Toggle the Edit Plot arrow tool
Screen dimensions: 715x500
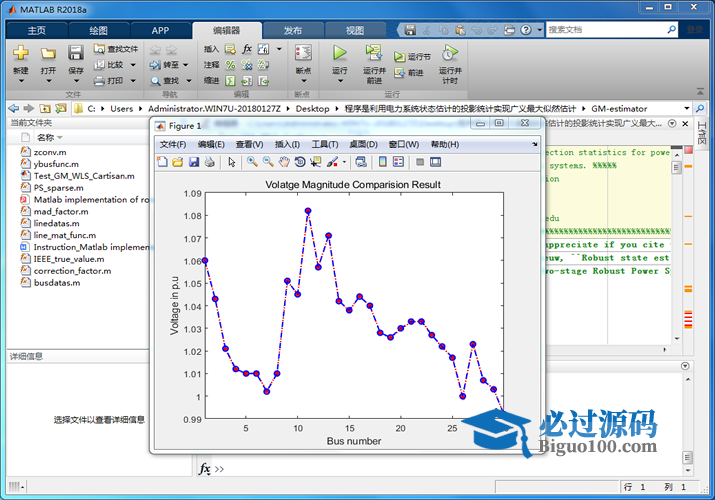[x=232, y=162]
